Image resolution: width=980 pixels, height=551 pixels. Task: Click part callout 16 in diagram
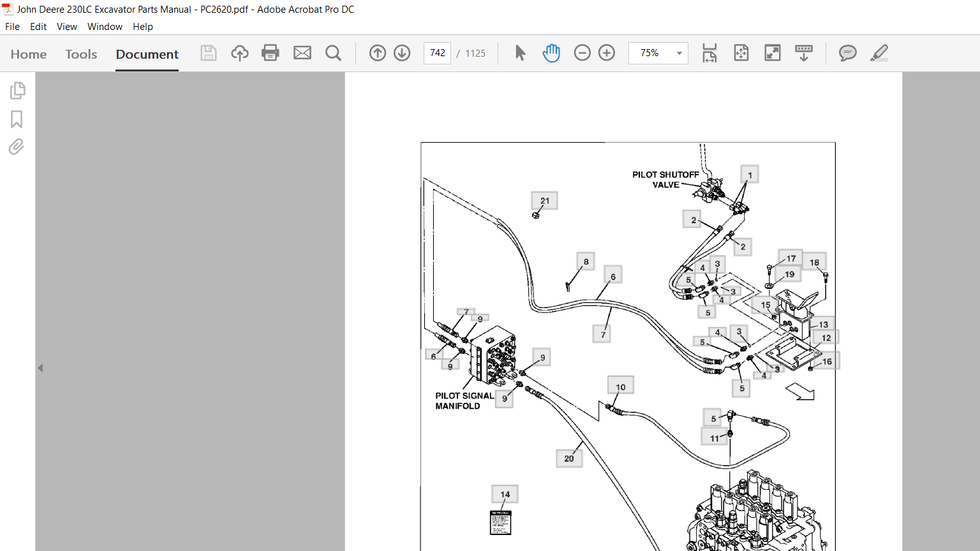[827, 362]
